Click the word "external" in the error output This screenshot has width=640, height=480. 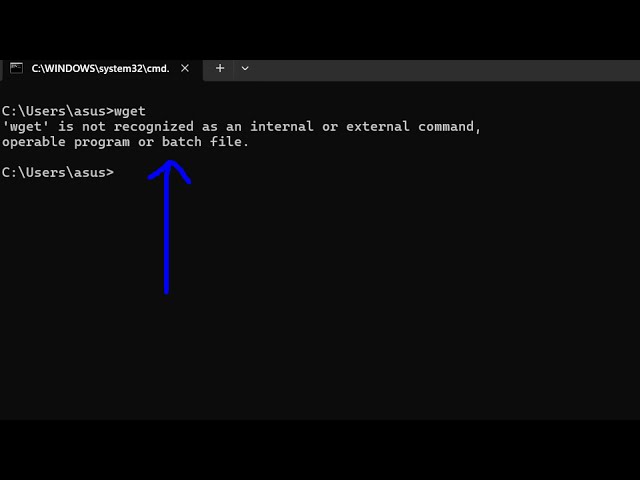(x=378, y=127)
